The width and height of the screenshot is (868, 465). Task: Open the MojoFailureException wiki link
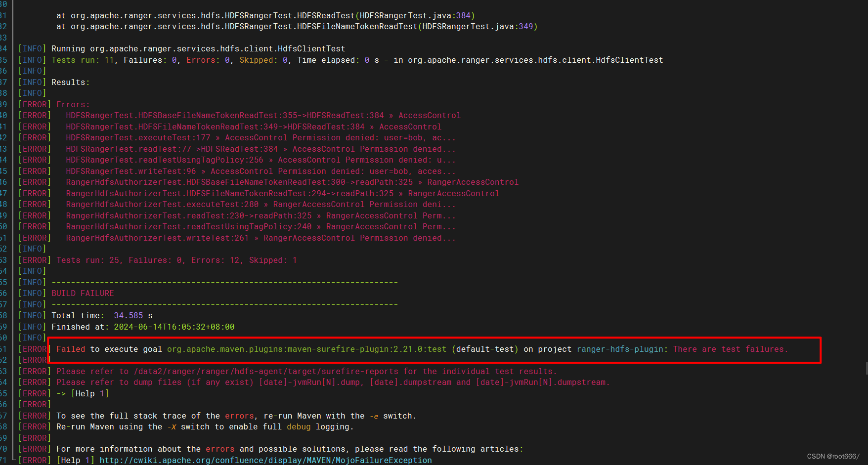click(265, 460)
